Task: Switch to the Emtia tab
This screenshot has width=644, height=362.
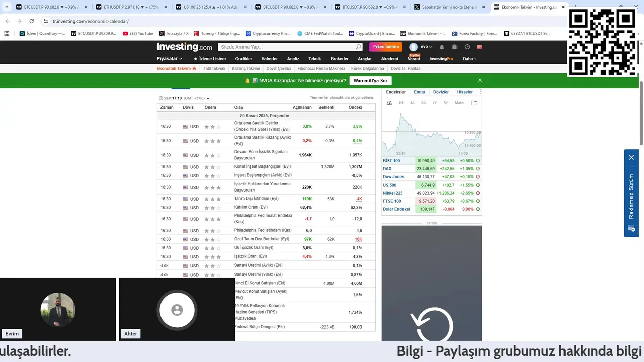Action: click(x=419, y=92)
